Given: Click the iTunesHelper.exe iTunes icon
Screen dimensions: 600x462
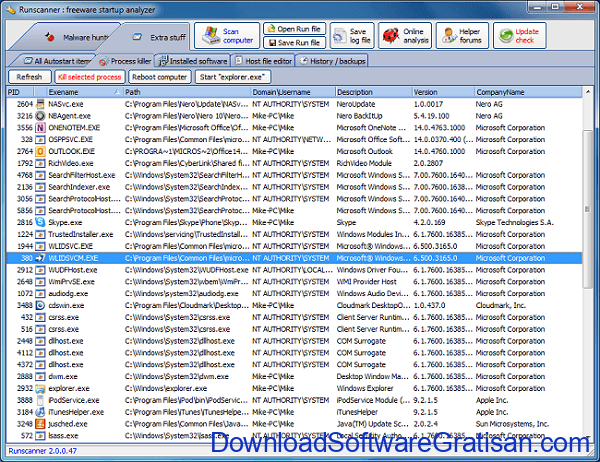Looking at the screenshot, I should coord(40,412).
